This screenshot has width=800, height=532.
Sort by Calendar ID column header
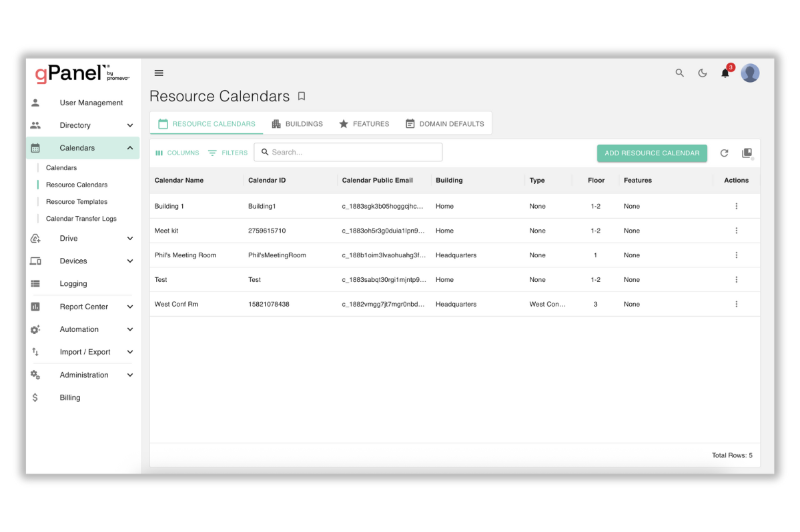pos(267,181)
